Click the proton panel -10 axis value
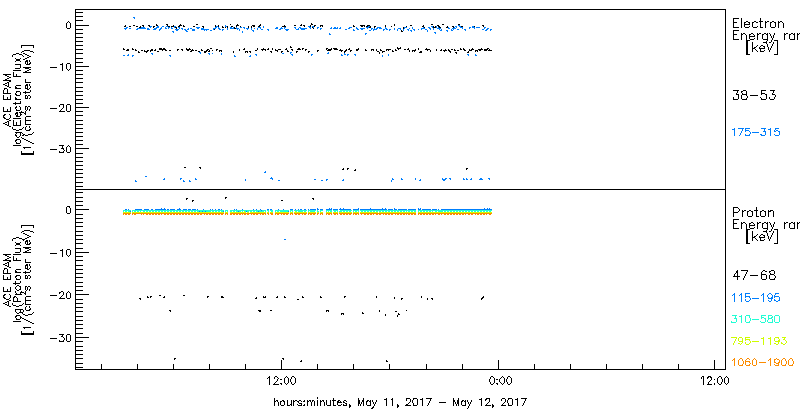Image resolution: width=800 pixels, height=410 pixels. pos(60,253)
